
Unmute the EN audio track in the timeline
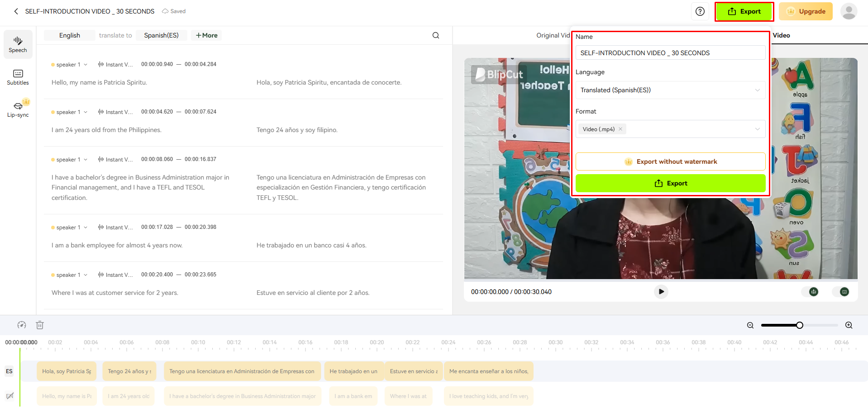click(x=10, y=396)
